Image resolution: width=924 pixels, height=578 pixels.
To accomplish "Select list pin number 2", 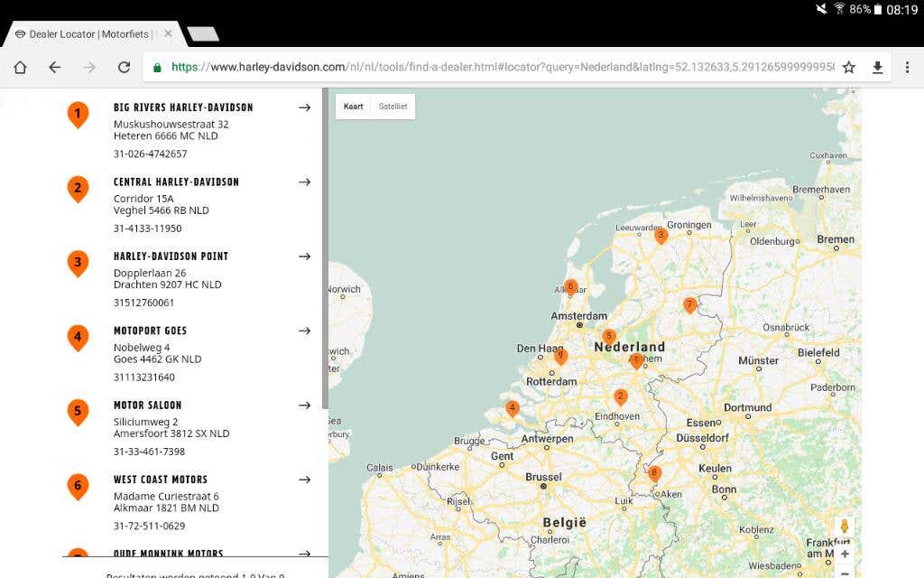I will 78,189.
